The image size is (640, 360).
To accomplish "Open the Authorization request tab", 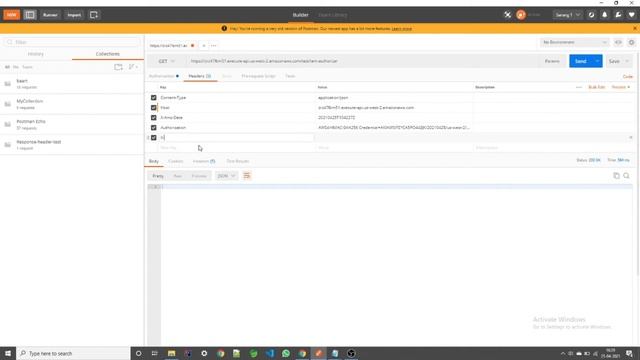I will pos(163,76).
